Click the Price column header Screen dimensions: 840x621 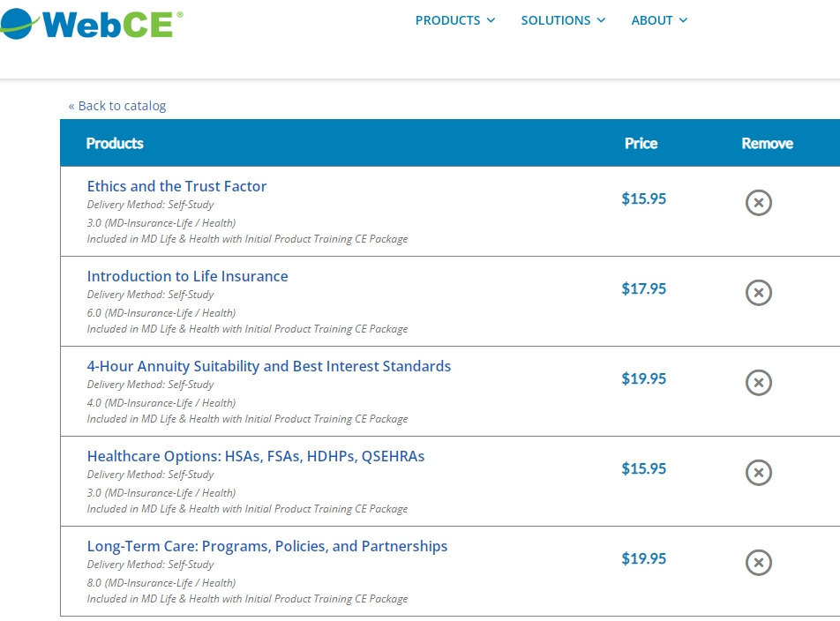click(641, 143)
